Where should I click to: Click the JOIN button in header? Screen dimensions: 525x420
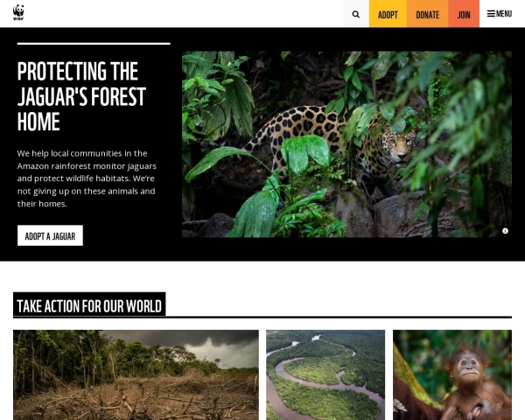464,14
